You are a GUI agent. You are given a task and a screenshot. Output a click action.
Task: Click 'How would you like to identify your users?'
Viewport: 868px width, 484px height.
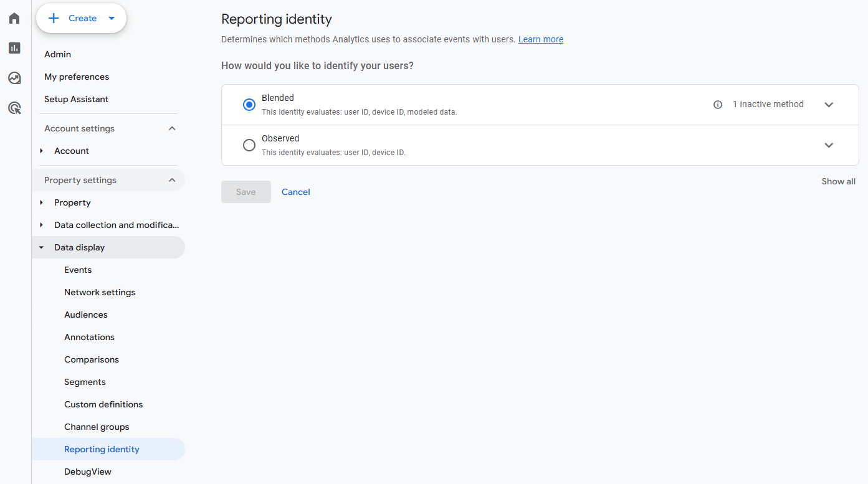317,65
